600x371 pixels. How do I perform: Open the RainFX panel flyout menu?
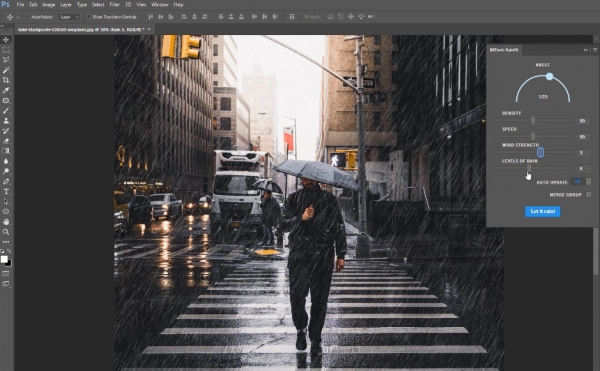click(x=595, y=50)
